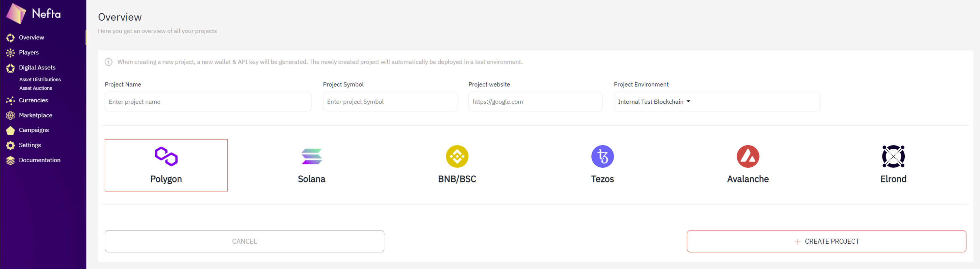Click 'Here you get an overview' subtitle
980x269 pixels.
coord(157,31)
